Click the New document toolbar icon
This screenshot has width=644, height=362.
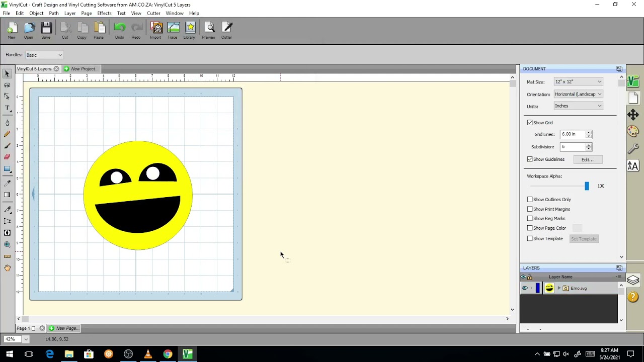coord(12,31)
